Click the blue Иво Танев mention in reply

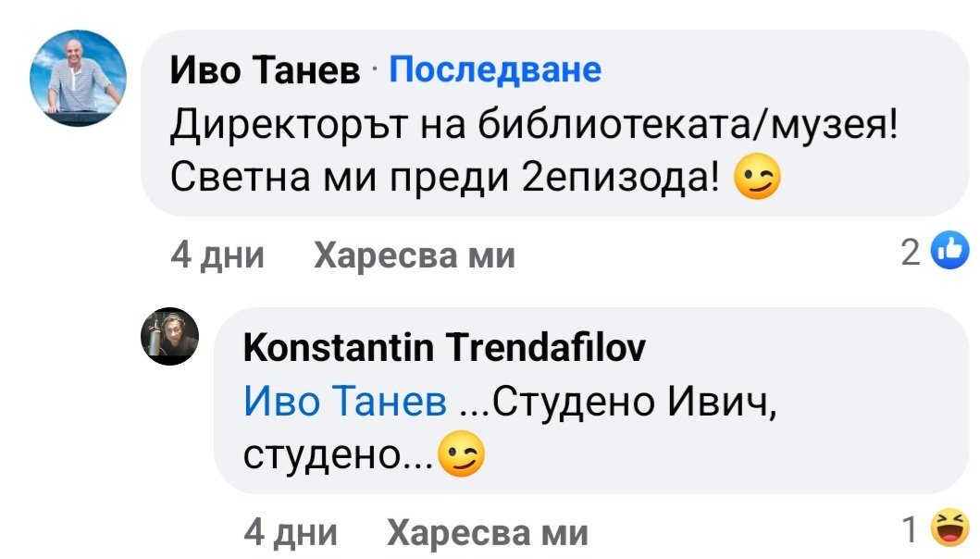click(x=346, y=403)
